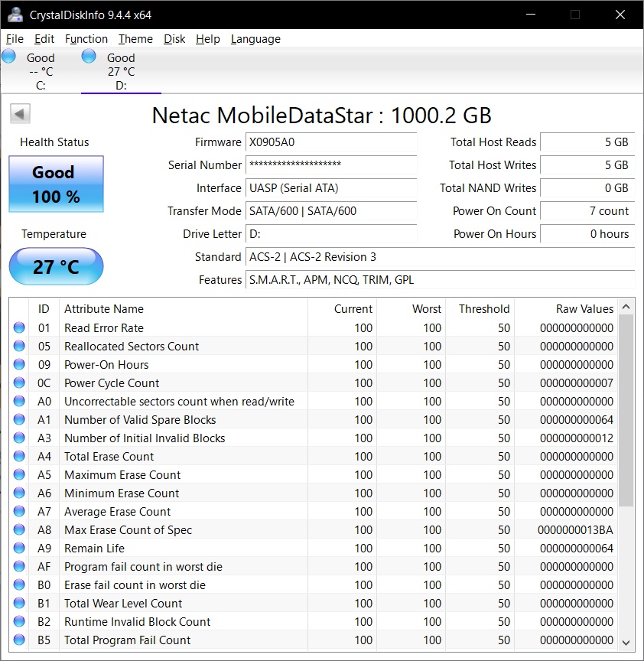The image size is (644, 661).
Task: Click the 27 °C temperature button
Action: (56, 267)
